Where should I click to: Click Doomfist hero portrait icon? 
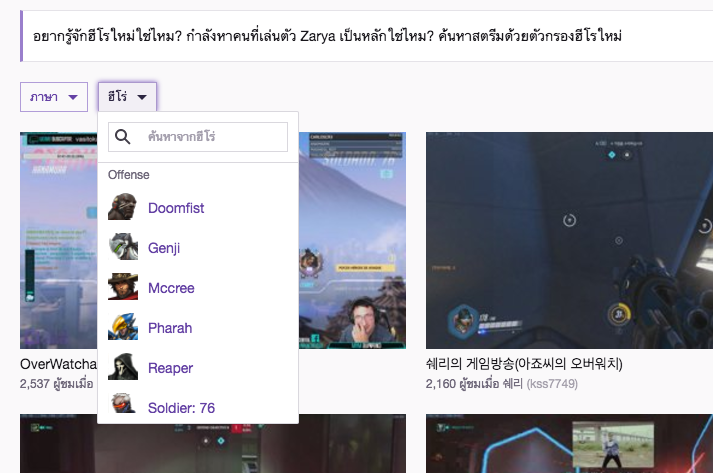[x=123, y=207]
